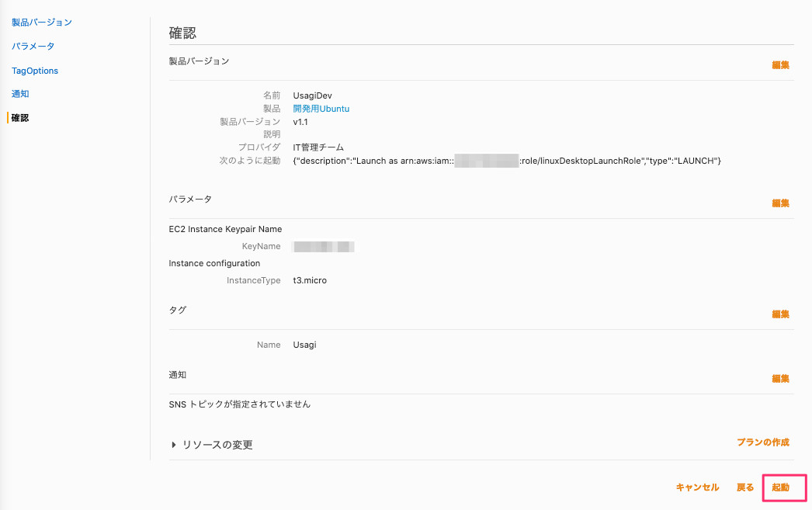
Task: Open the 製品バージョン step in sidebar
Action: tap(42, 23)
